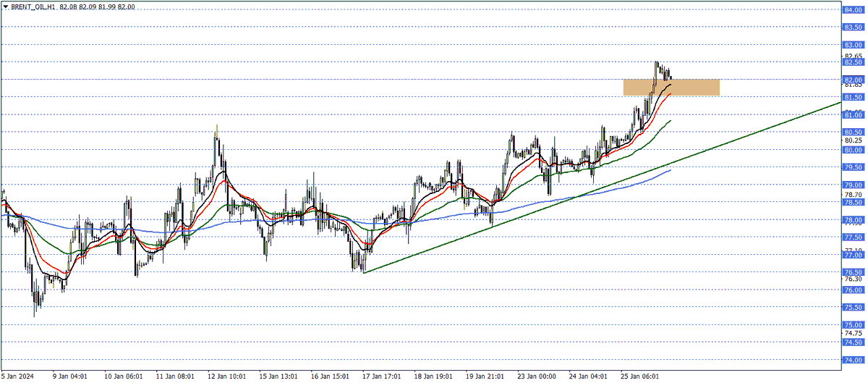Click the 80.50 price axis label
868x383 pixels.
(x=852, y=132)
